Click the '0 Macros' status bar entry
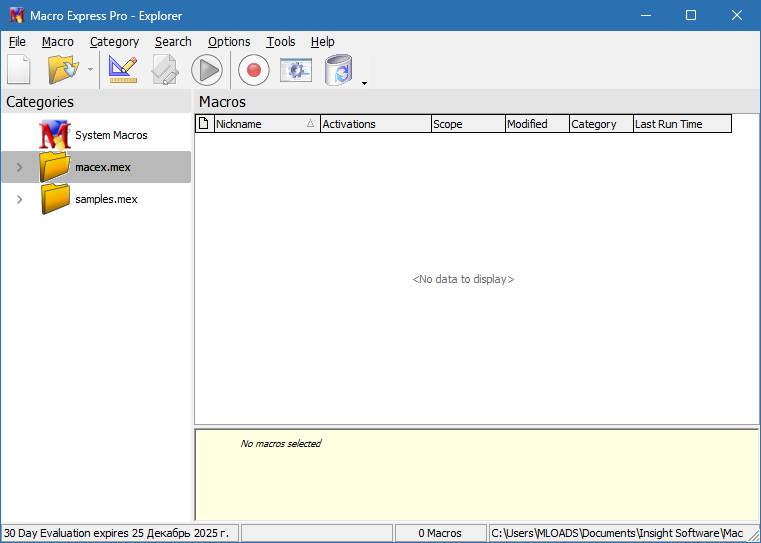 pos(440,533)
